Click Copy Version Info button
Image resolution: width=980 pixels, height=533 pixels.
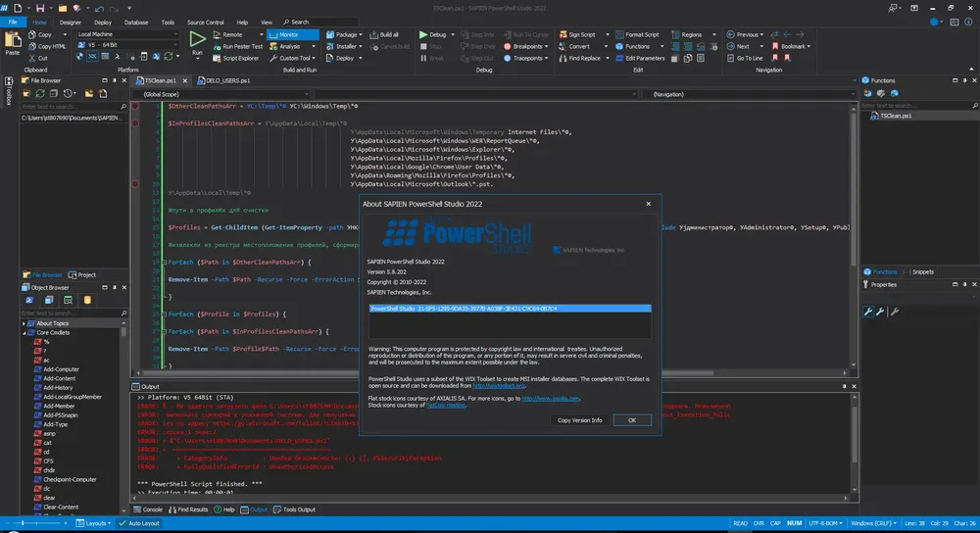pos(579,420)
